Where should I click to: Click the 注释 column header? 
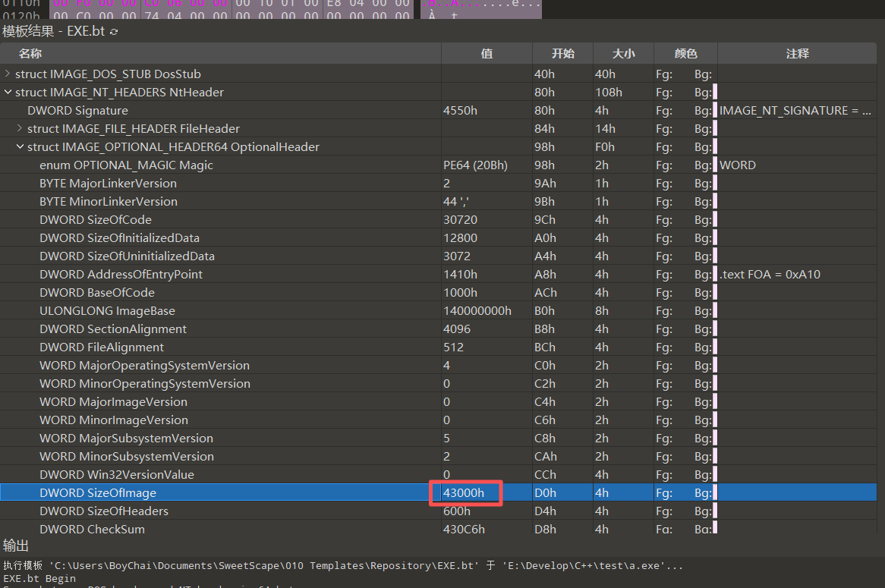pyautogui.click(x=798, y=54)
